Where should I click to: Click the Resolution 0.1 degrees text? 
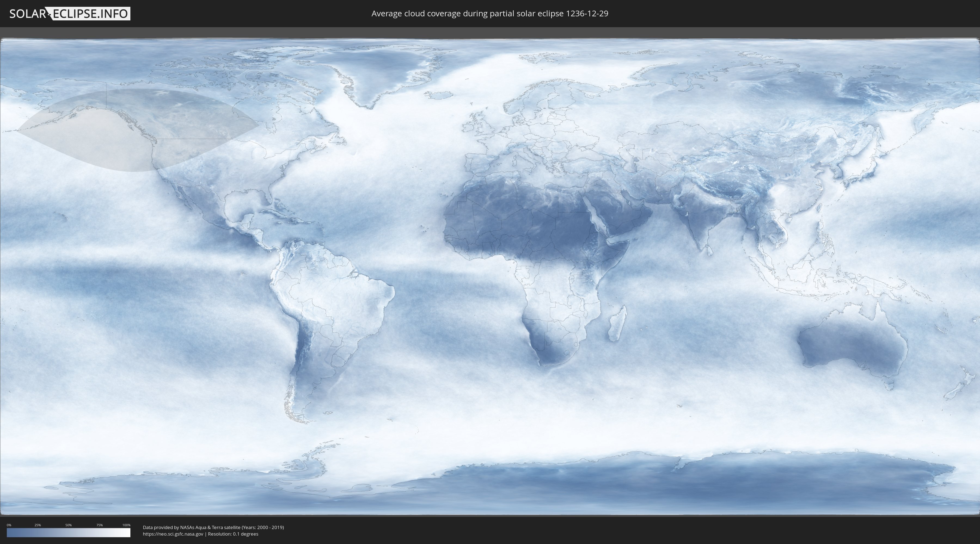(x=233, y=534)
